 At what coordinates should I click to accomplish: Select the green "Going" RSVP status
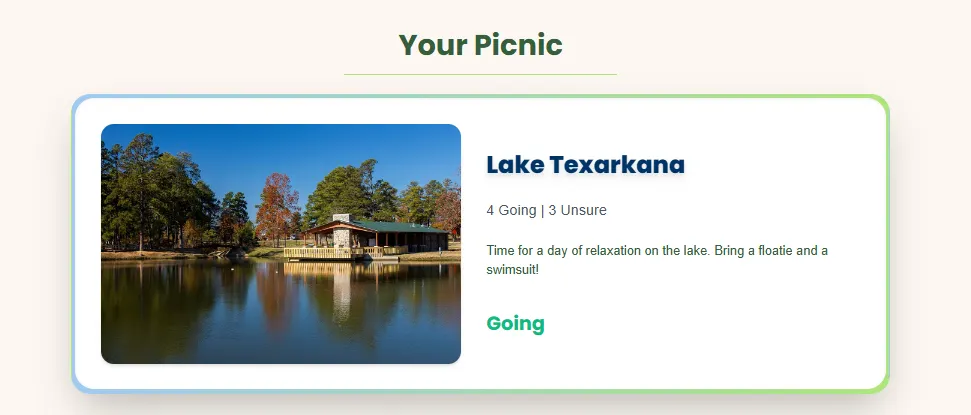coord(515,323)
